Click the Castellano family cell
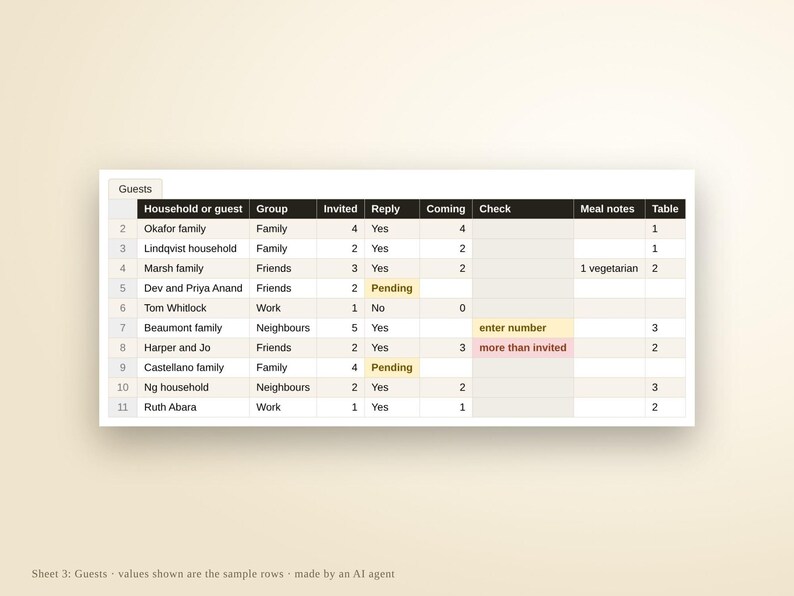The image size is (794, 596). [x=193, y=368]
